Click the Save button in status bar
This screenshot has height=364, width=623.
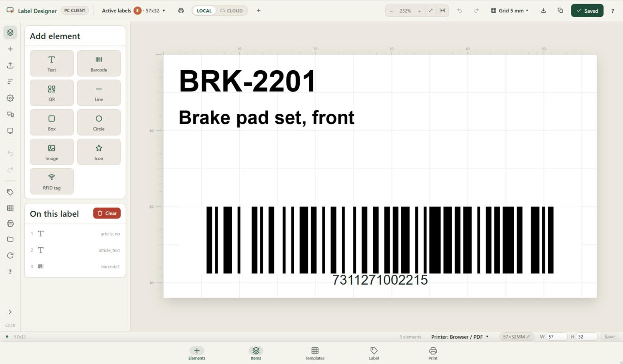pyautogui.click(x=609, y=337)
